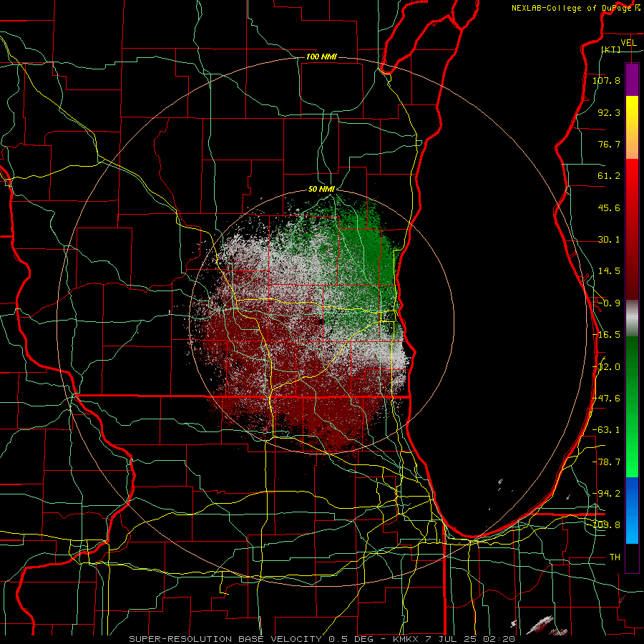
Task: Click the TH legend label
Action: pos(615,557)
